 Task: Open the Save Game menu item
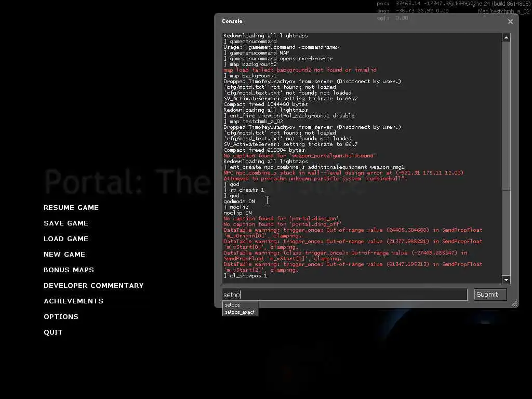(66, 223)
